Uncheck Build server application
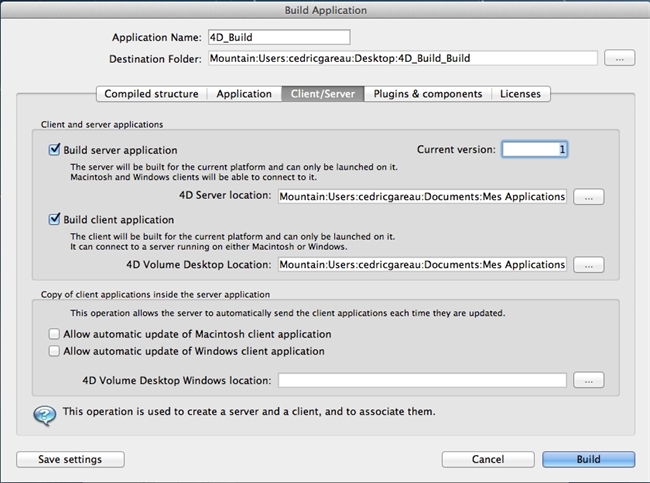Image resolution: width=650 pixels, height=483 pixels. pyautogui.click(x=55, y=150)
